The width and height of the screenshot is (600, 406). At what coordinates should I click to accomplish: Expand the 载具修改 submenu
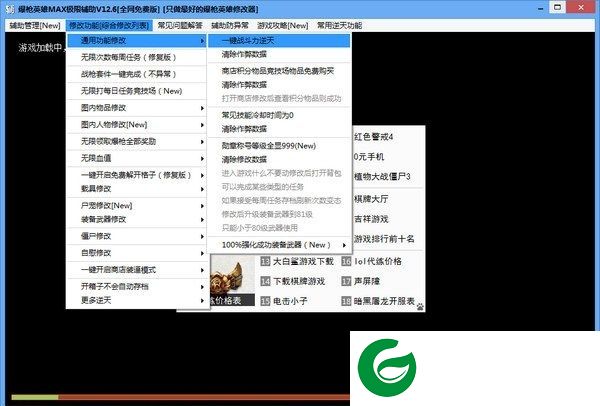click(x=137, y=189)
